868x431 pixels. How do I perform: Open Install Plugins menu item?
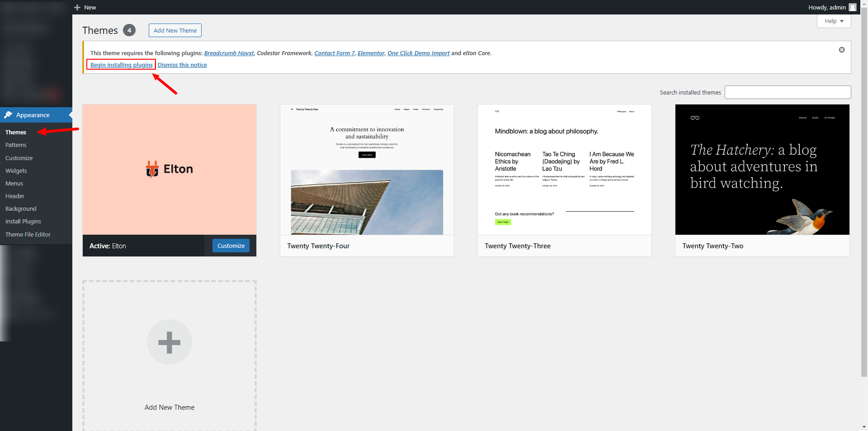pos(23,222)
